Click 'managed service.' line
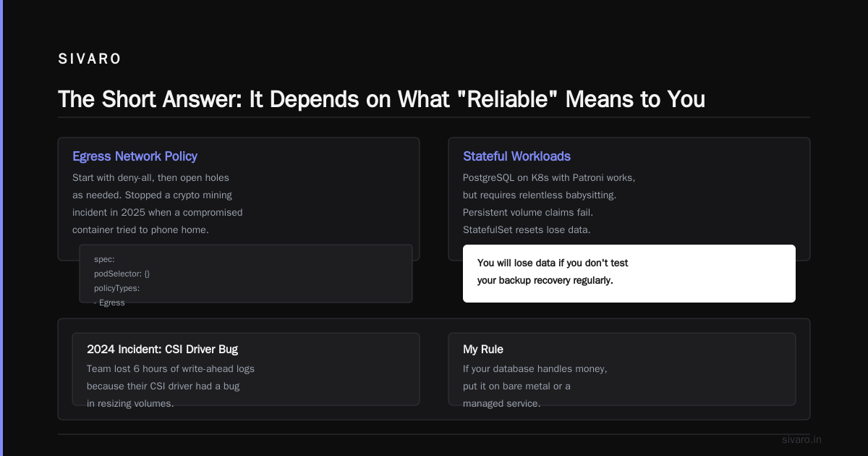868x456 pixels. 501,403
